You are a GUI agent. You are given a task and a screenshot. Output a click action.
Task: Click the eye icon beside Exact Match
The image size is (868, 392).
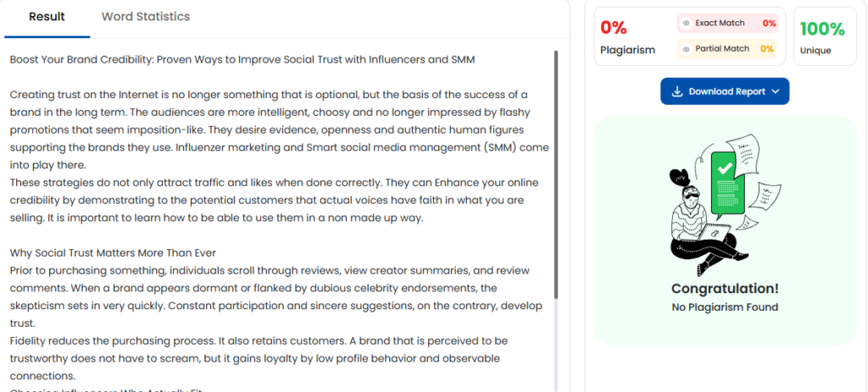click(687, 24)
